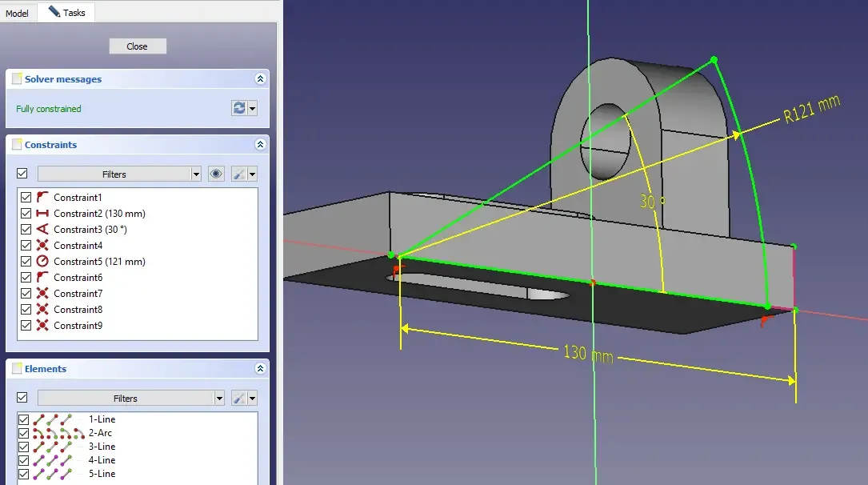Click the Close button
868x485 pixels.
tap(138, 46)
